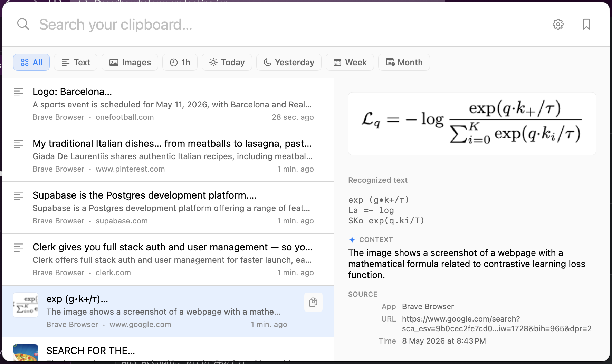Click the www.pinterest.com source label

click(x=130, y=169)
